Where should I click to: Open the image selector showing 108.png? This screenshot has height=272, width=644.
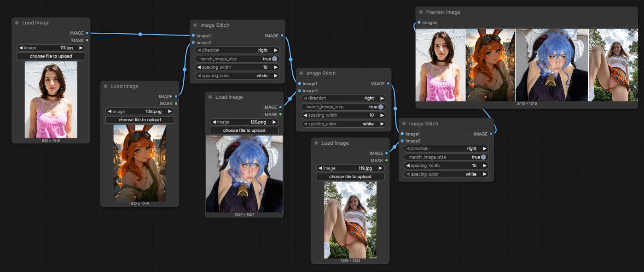coord(140,111)
